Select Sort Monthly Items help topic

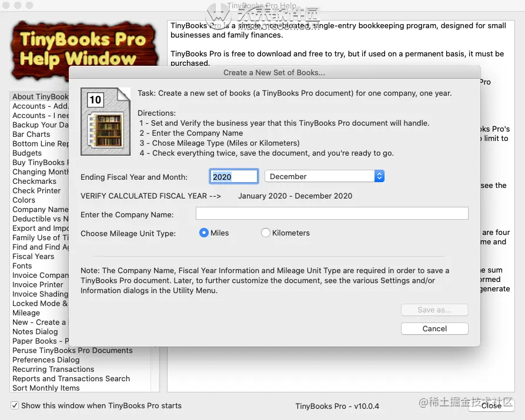coord(46,388)
